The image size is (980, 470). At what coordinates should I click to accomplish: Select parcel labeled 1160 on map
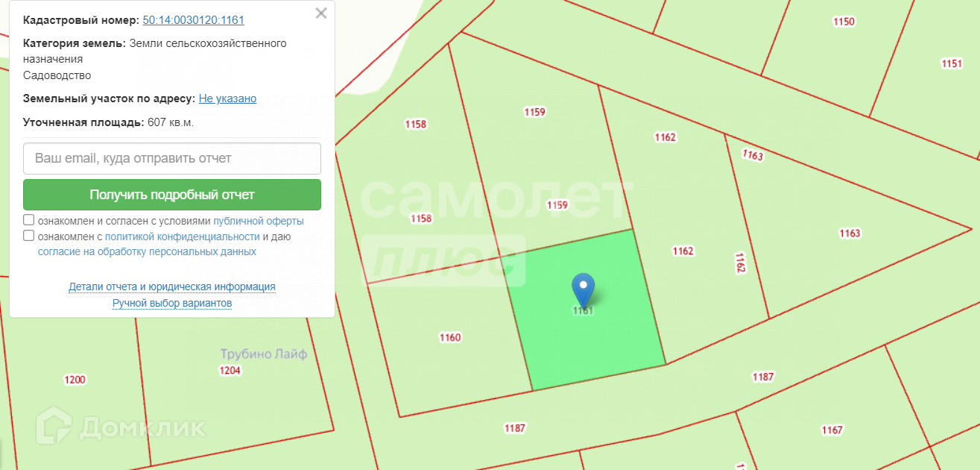click(x=450, y=337)
